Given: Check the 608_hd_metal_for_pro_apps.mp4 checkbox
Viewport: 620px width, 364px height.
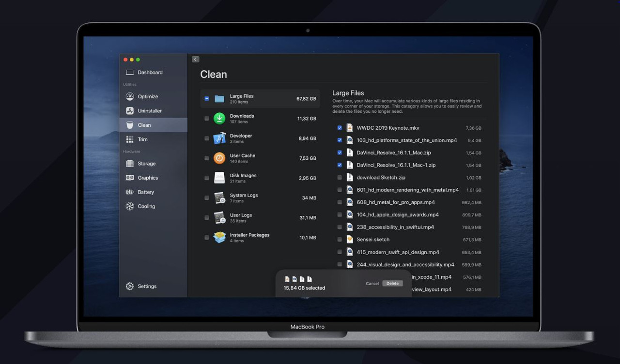Looking at the screenshot, I should (340, 202).
